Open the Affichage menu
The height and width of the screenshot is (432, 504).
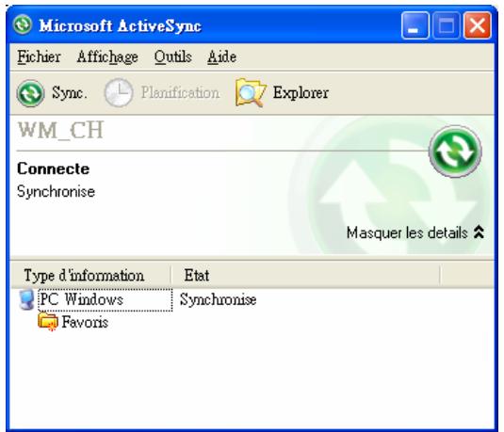(107, 57)
